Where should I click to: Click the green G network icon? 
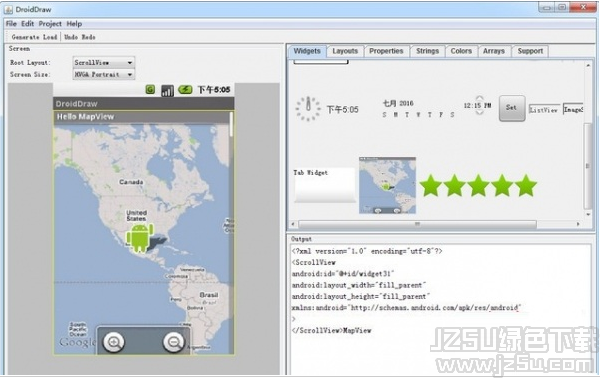(150, 90)
